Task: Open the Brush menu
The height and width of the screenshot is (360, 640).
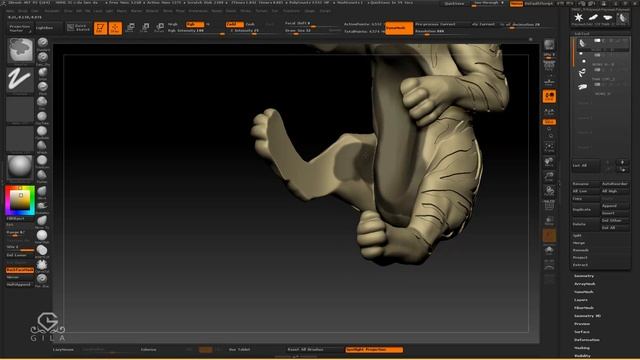Action: (x=22, y=11)
